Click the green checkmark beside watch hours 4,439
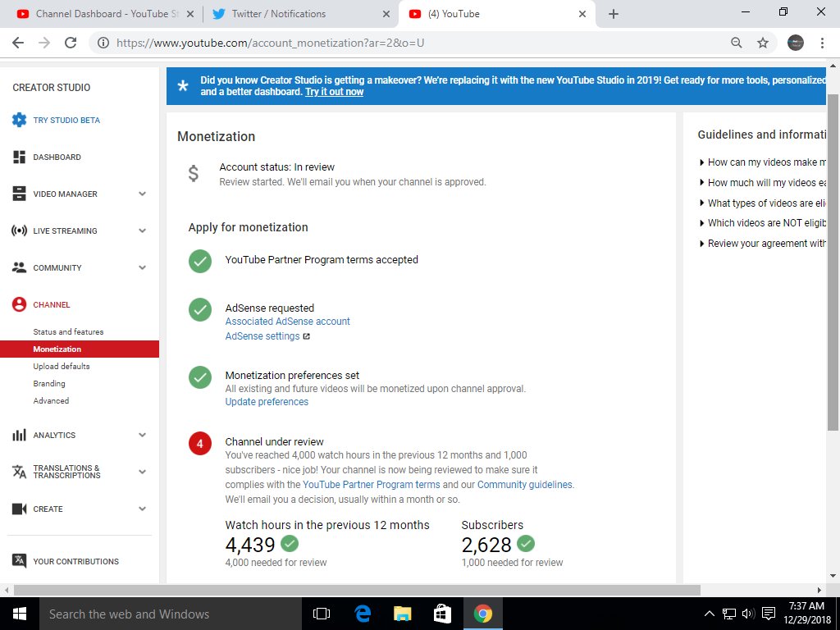 (x=290, y=544)
